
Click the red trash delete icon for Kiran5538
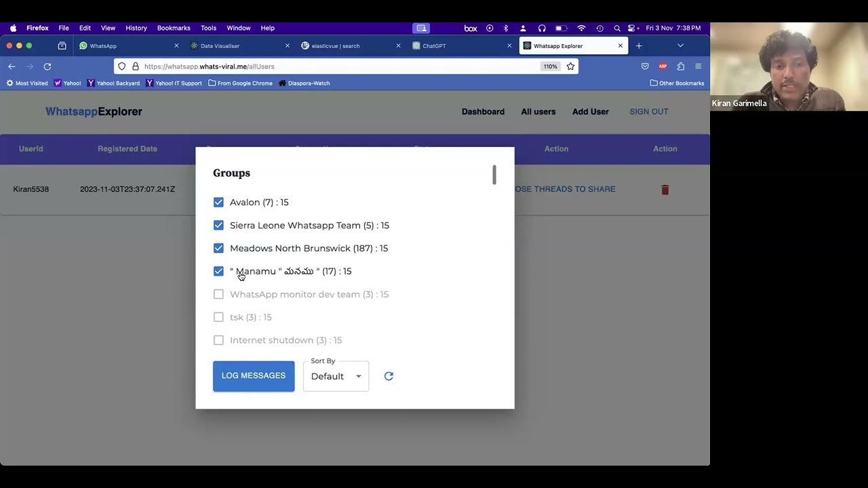(x=665, y=190)
